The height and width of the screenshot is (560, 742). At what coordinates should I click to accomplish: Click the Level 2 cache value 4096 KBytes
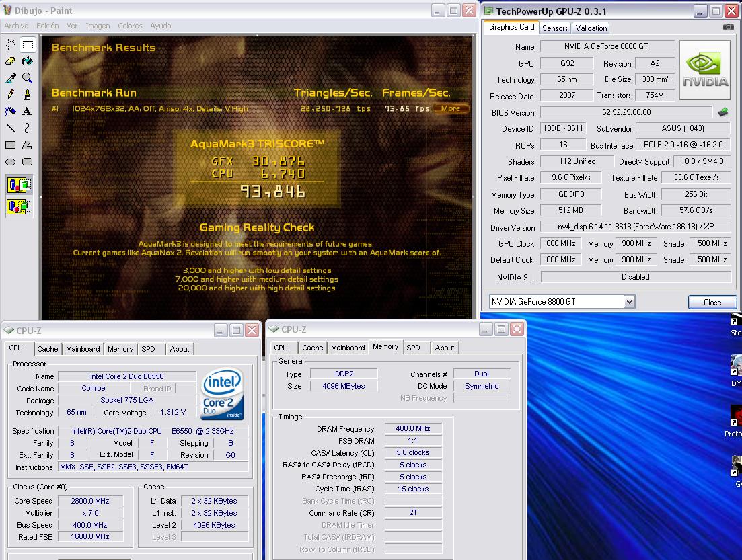coord(214,525)
